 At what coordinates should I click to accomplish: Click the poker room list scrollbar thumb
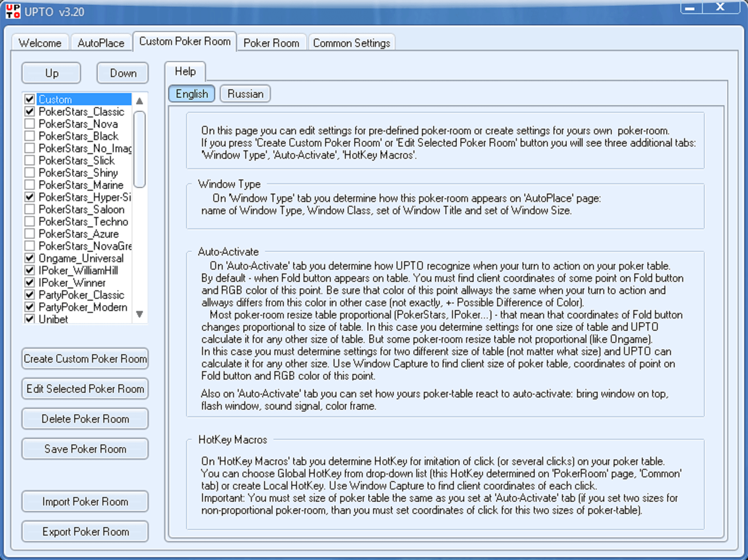coord(140,149)
